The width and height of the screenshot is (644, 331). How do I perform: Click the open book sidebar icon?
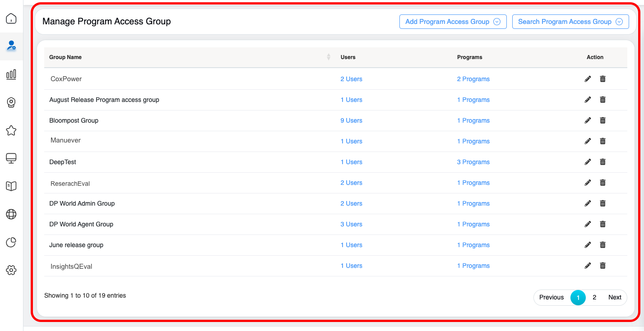click(x=11, y=186)
